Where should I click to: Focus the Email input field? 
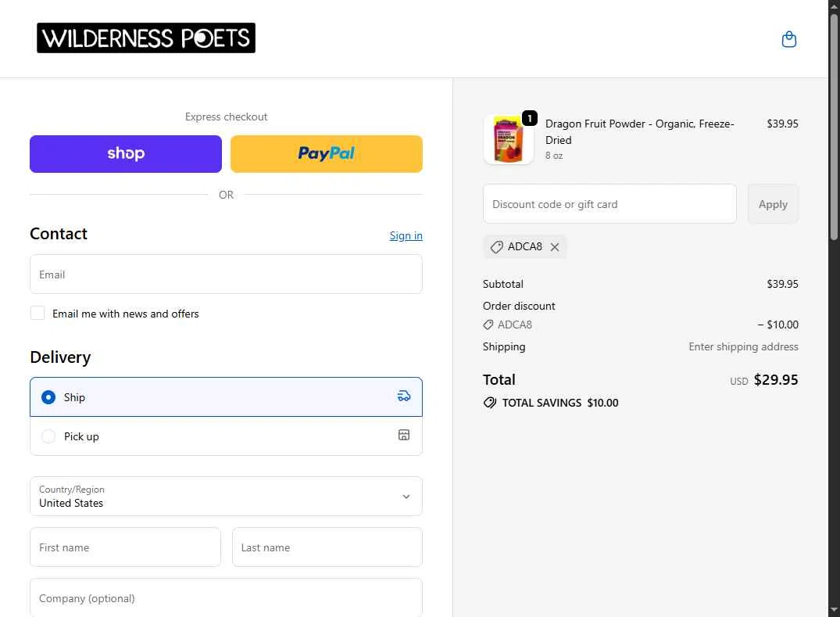226,274
